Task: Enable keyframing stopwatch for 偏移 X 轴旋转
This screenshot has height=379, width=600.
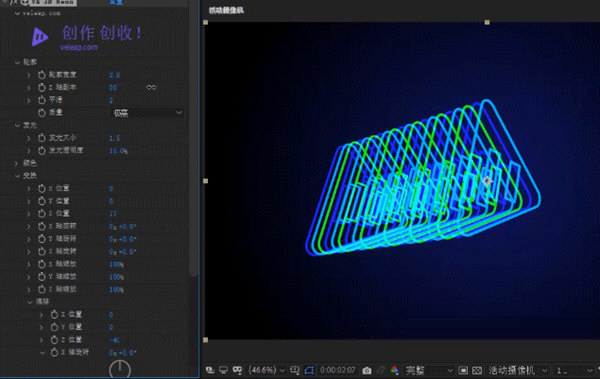Action: pyautogui.click(x=54, y=353)
